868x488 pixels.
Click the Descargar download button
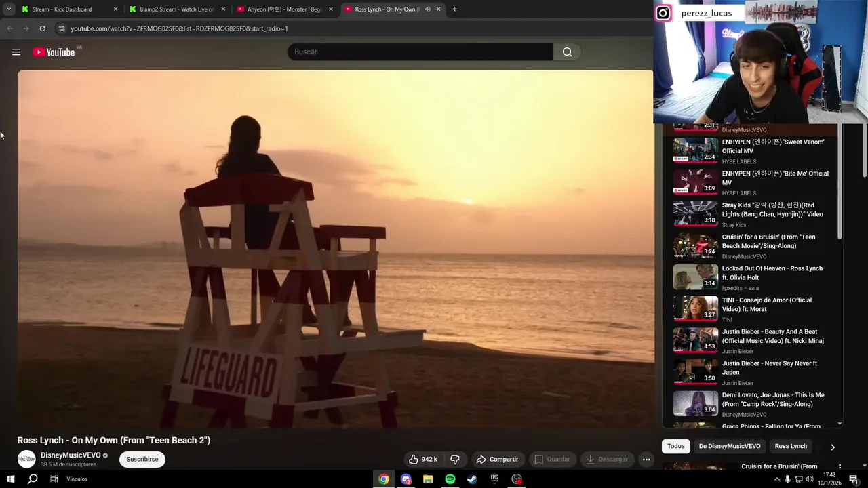tap(607, 460)
